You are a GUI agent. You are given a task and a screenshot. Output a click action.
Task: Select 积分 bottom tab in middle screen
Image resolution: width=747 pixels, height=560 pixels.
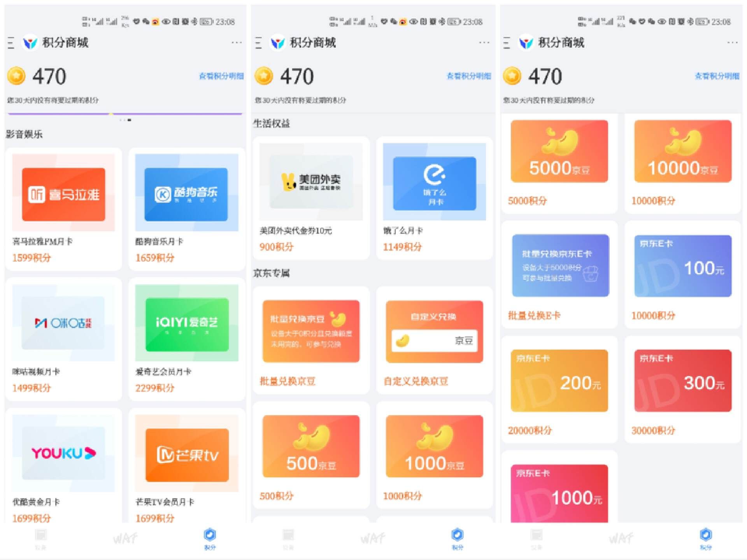point(458,539)
